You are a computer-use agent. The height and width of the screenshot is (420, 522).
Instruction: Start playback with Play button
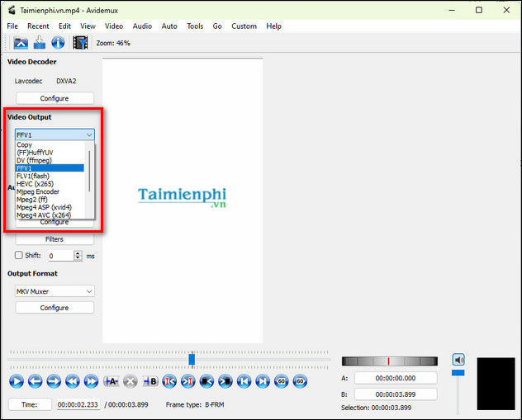[x=17, y=381]
